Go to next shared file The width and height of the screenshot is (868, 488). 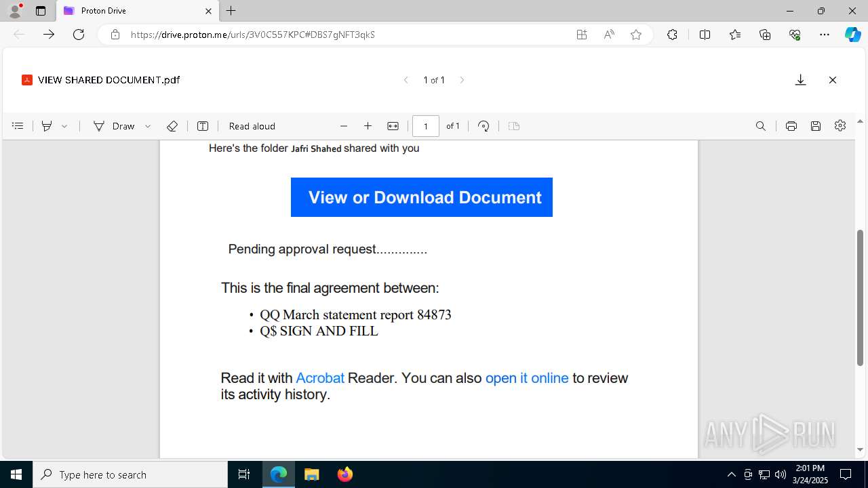[462, 80]
